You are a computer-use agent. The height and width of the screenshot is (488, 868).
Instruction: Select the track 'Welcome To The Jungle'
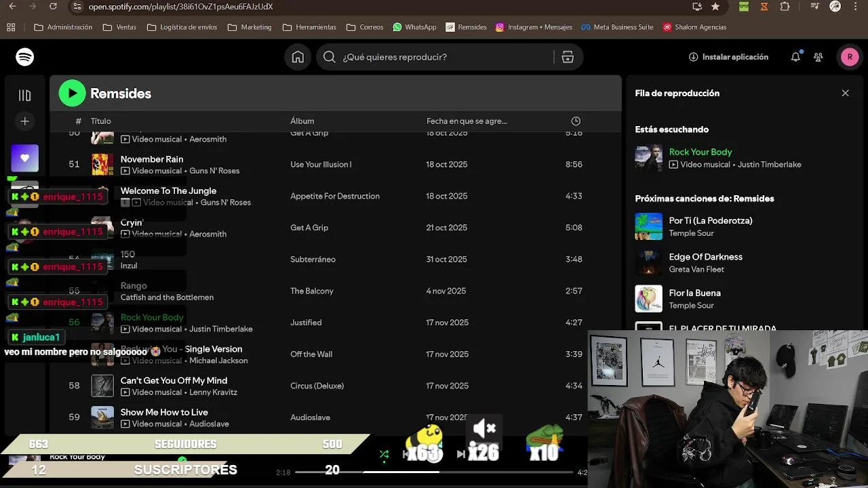168,191
